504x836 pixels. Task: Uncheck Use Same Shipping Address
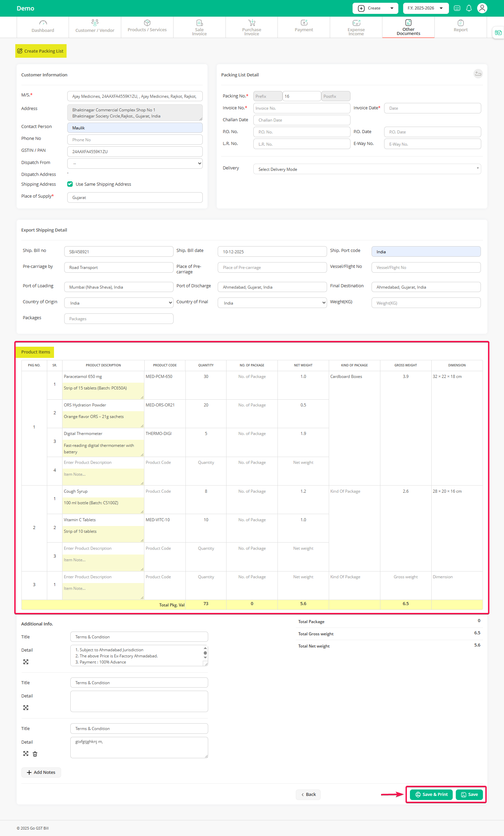pyautogui.click(x=70, y=184)
